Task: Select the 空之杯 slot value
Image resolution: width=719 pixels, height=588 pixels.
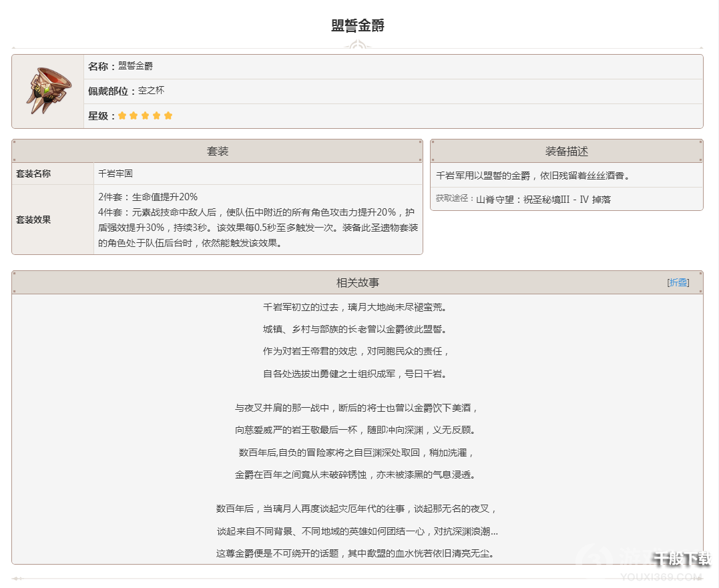Action: [151, 91]
